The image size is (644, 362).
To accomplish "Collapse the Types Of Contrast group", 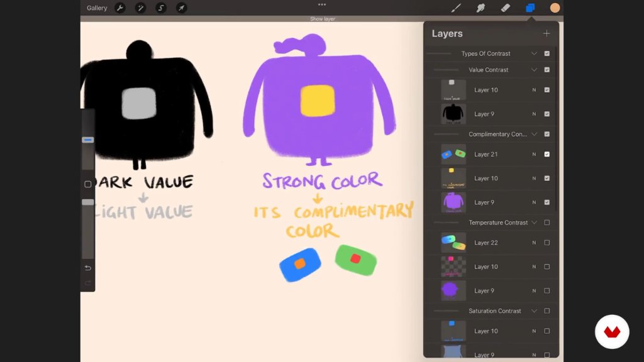I will click(x=534, y=53).
